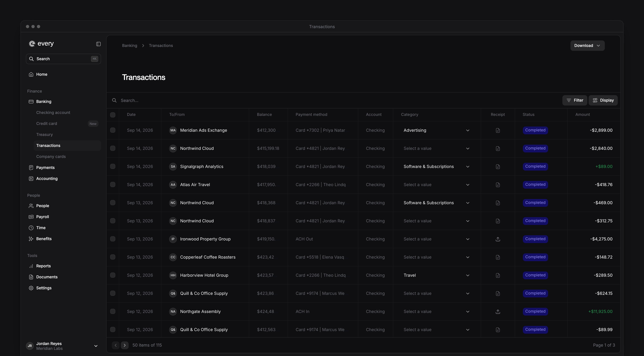Click the Payroll sidebar icon
The width and height of the screenshot is (644, 356).
31,217
